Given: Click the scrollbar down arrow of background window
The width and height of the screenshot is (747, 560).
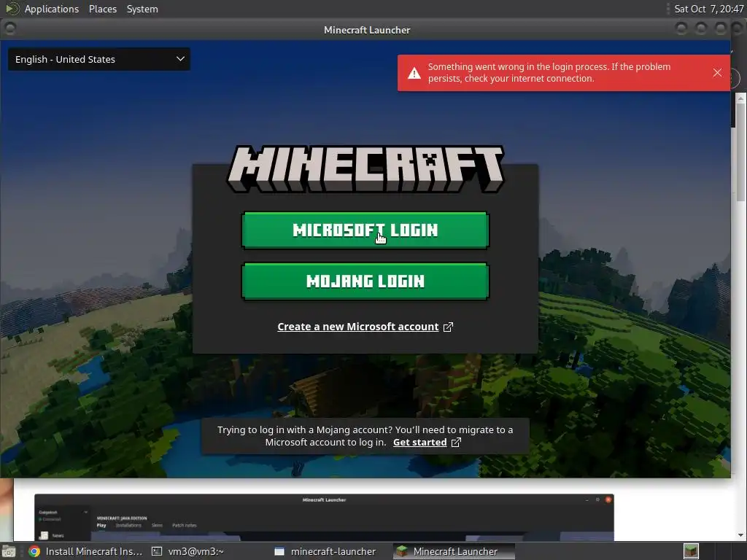Looking at the screenshot, I should click(x=740, y=535).
